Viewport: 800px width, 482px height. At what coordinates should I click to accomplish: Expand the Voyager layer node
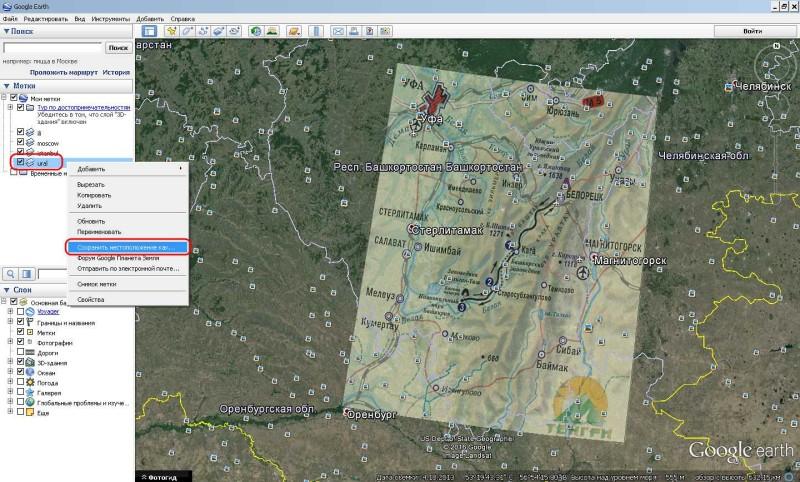(10, 312)
